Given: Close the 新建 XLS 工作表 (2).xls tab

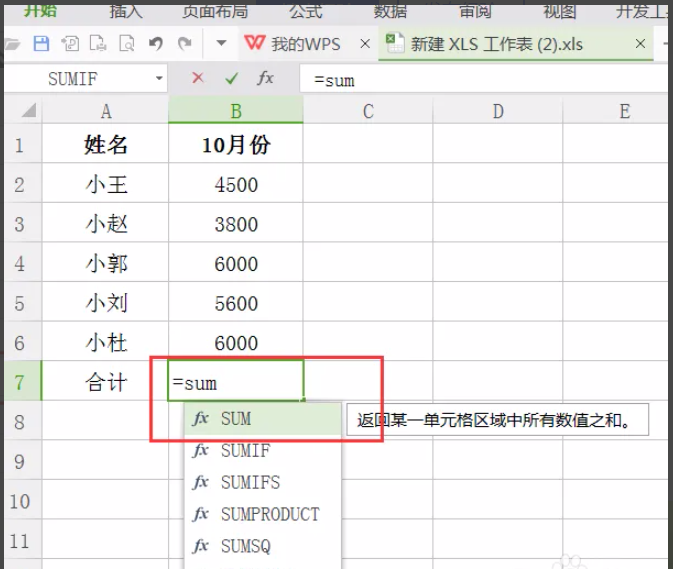Looking at the screenshot, I should (640, 44).
